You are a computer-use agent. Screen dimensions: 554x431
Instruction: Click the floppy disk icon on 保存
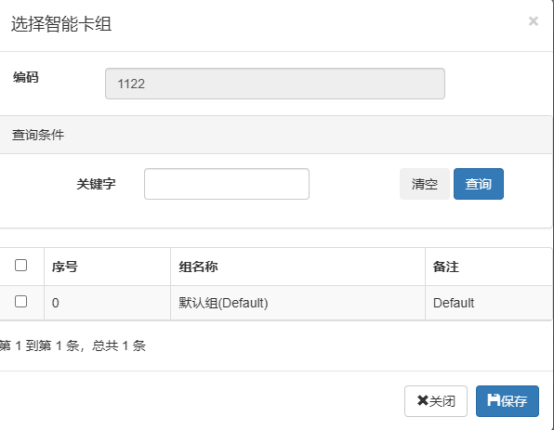(x=494, y=400)
